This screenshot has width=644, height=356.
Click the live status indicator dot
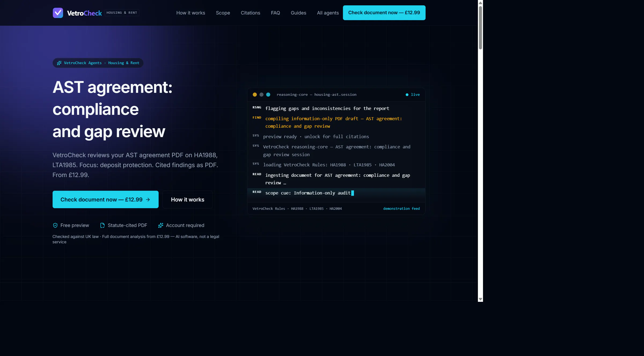click(x=407, y=95)
